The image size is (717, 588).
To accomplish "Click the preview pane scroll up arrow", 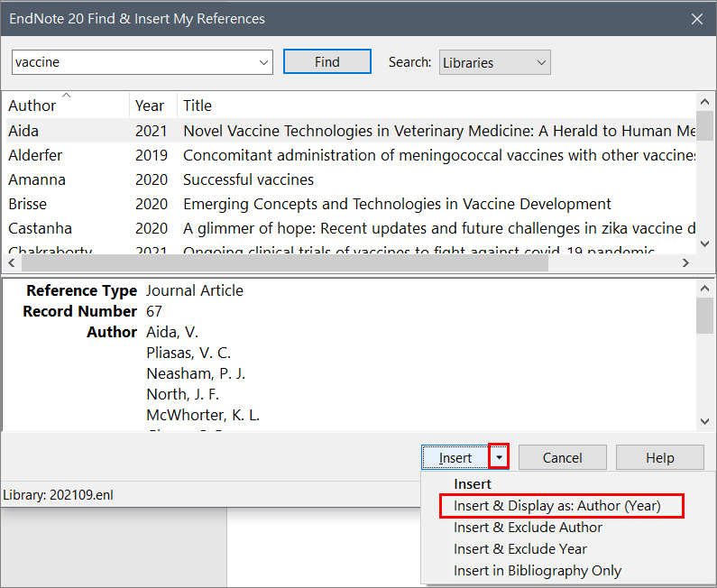I will coord(704,289).
